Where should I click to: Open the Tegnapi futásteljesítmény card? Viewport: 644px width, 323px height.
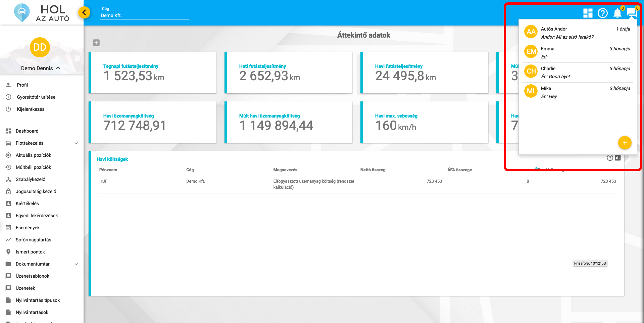pyautogui.click(x=153, y=73)
